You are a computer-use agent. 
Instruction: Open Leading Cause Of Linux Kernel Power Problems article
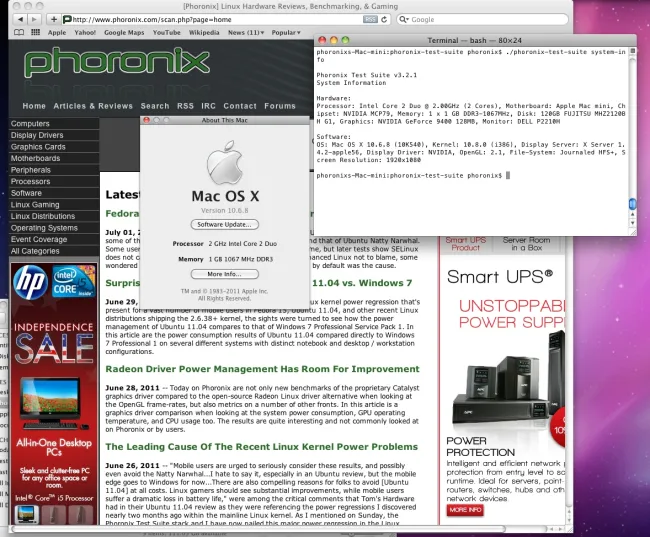point(262,447)
